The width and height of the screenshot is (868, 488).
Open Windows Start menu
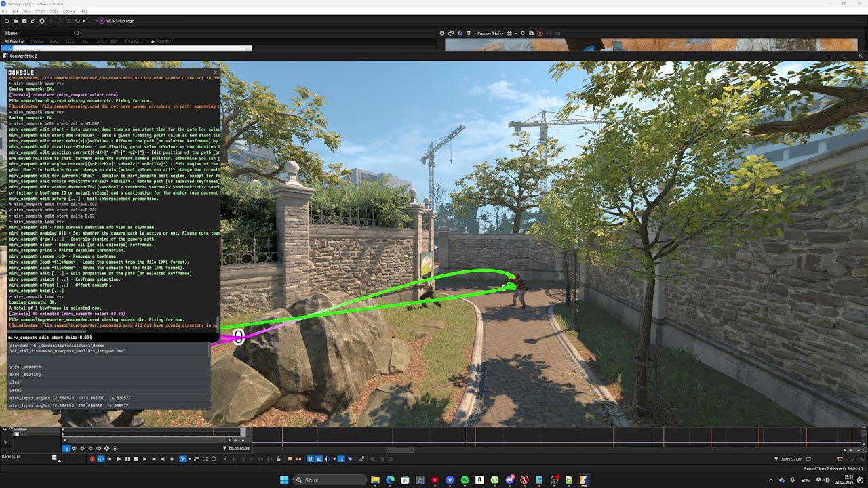tap(284, 480)
